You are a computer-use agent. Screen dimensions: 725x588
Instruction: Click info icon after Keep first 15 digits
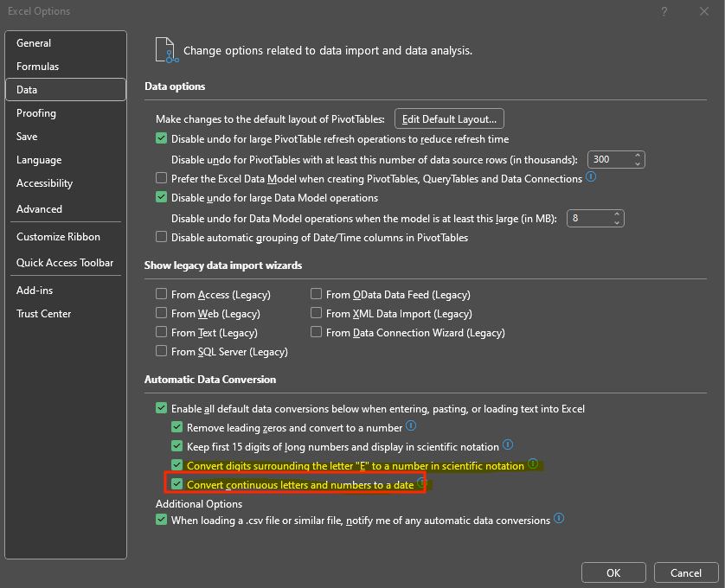tap(508, 444)
